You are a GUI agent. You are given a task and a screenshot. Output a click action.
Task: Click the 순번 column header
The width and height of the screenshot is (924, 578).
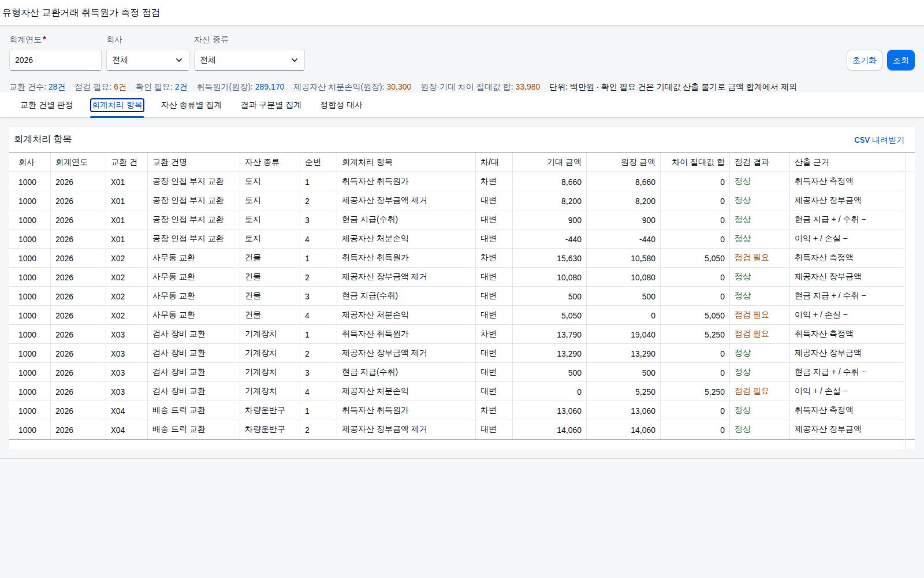tap(319, 162)
